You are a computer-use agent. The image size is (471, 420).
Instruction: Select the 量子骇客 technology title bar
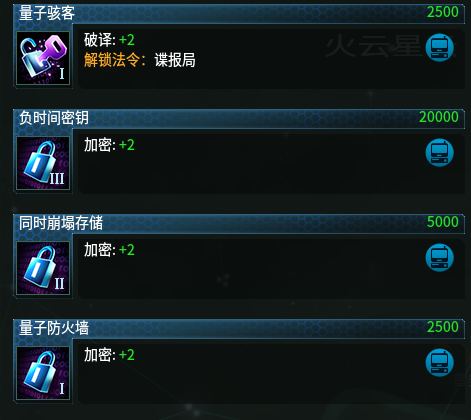pyautogui.click(x=239, y=13)
